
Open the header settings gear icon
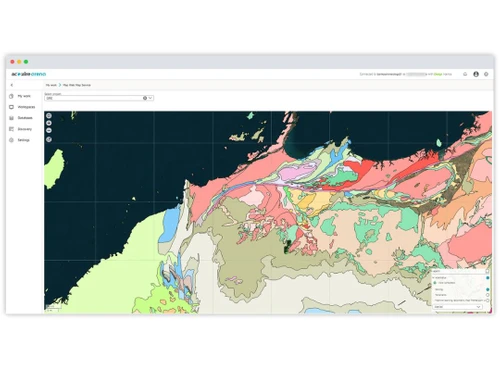486,74
